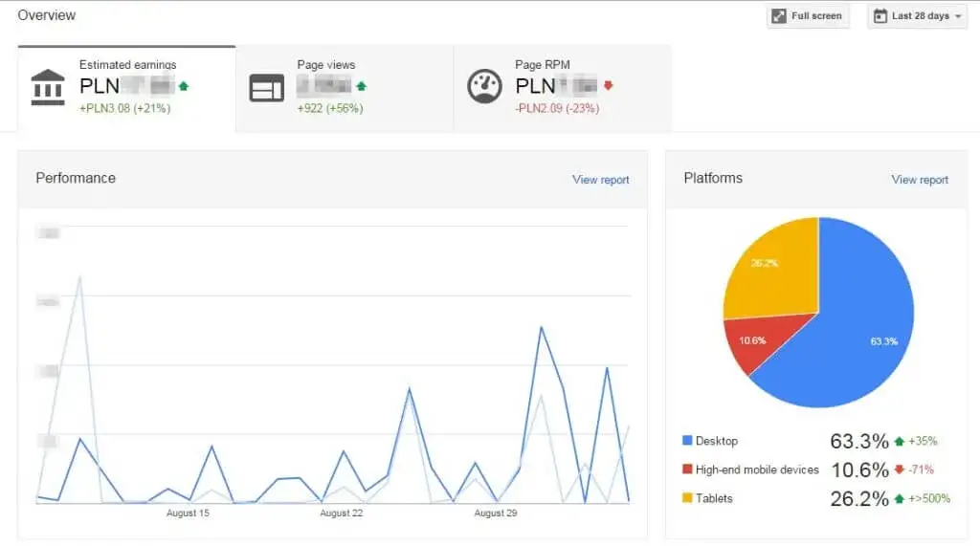
Task: Click the Full screen expand arrows icon
Action: coord(779,16)
